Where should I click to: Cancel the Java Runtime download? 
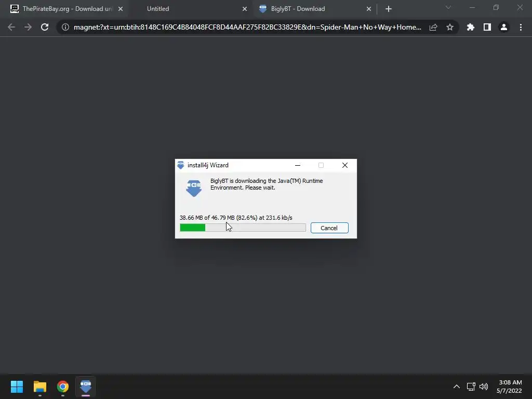[x=329, y=228]
